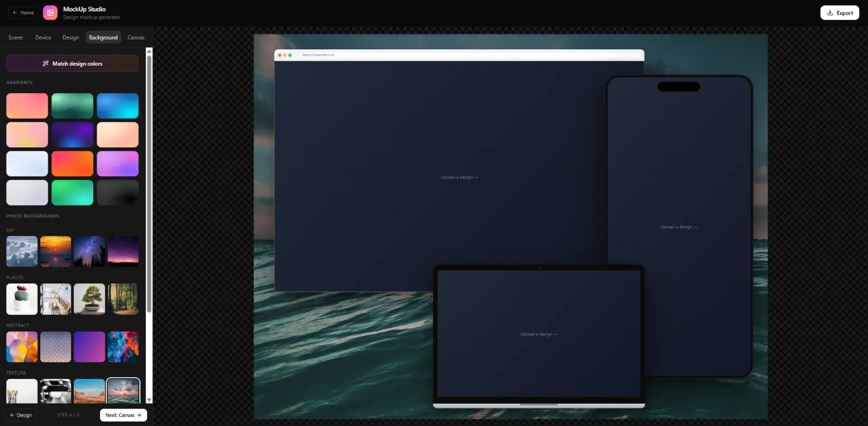Pick the dark green gradient swatch
Viewport: 868px width, 426px height.
tap(72, 106)
